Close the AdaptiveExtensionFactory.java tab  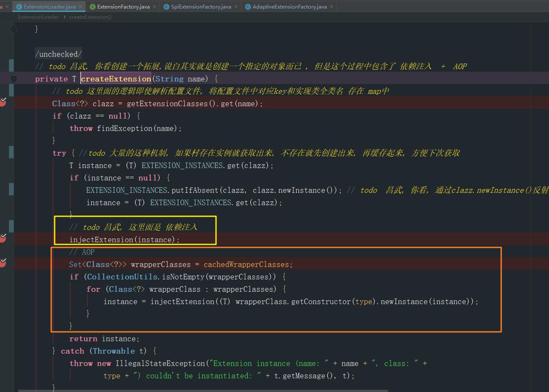point(331,6)
